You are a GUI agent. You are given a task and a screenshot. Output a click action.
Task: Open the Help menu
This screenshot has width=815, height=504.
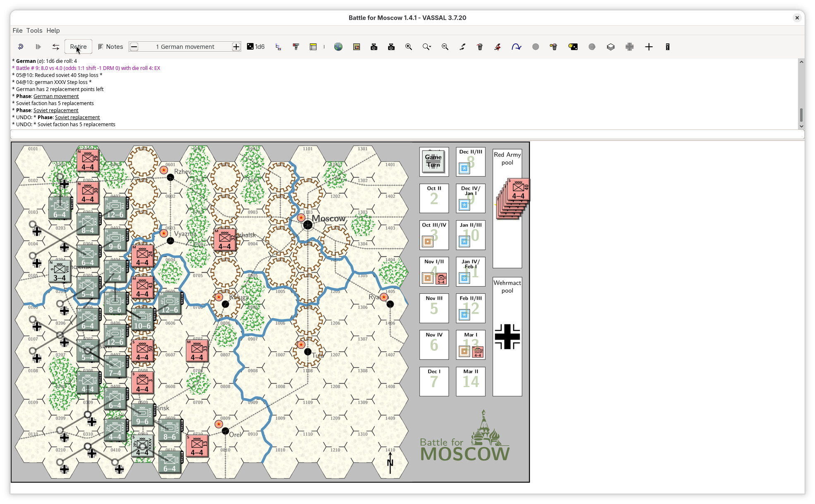click(x=53, y=30)
